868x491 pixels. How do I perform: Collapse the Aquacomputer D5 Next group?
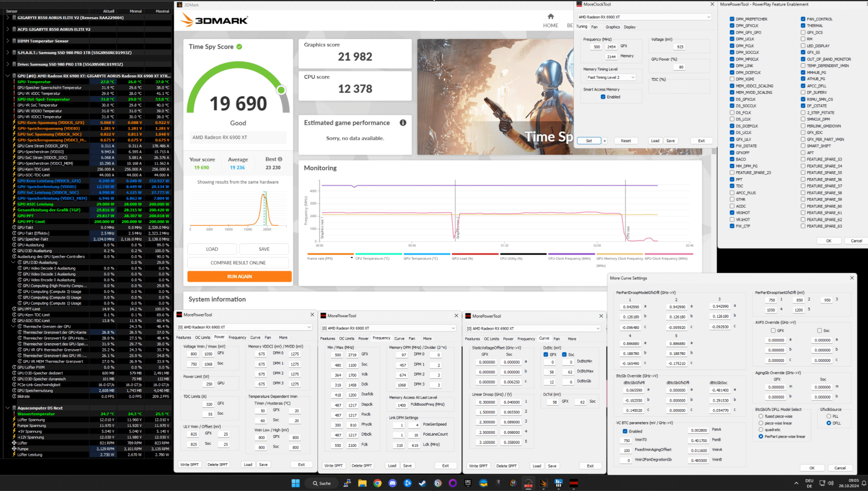(7, 408)
